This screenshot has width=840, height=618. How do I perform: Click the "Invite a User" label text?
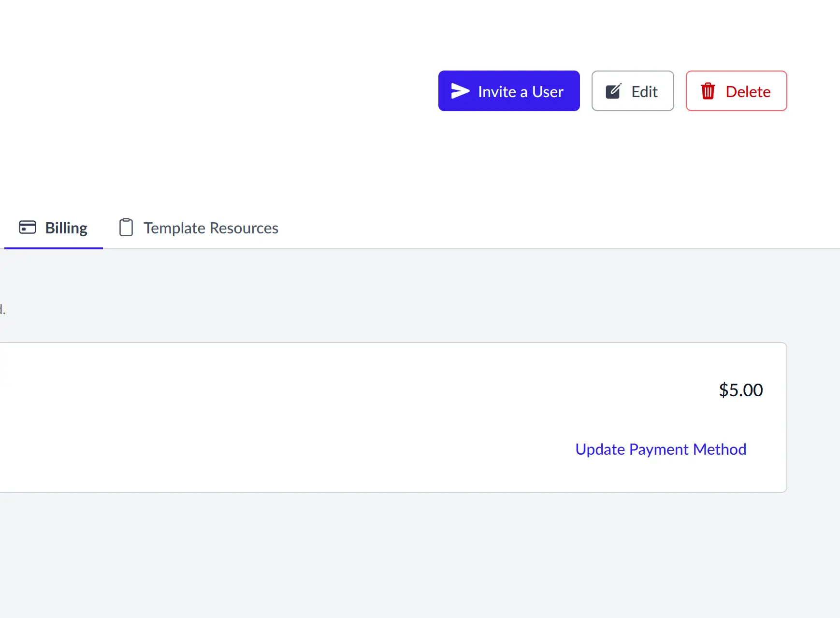[x=521, y=92]
